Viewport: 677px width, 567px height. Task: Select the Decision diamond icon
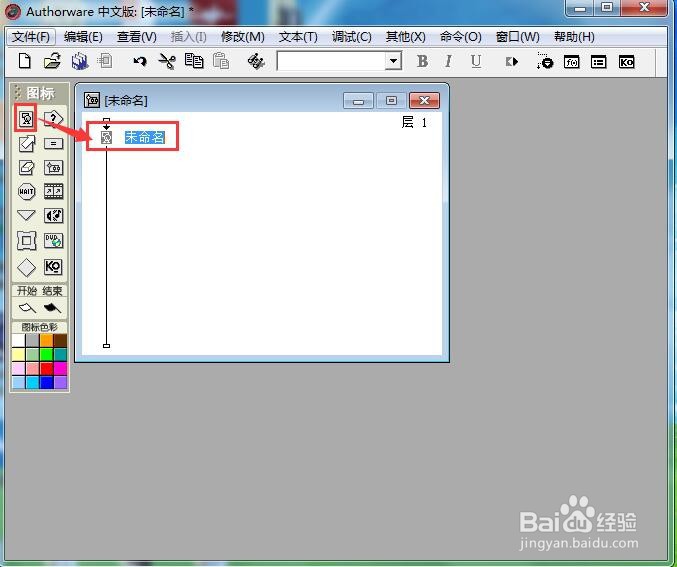[26, 267]
